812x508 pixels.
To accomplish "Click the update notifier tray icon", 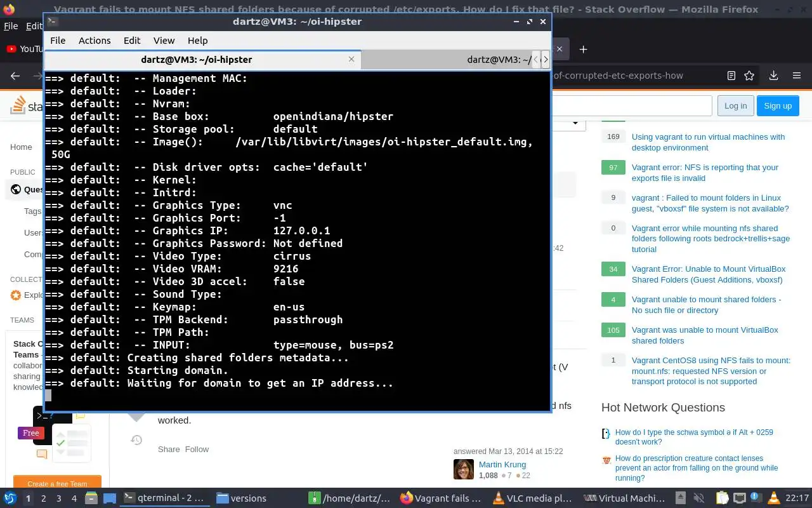I will [756, 498].
